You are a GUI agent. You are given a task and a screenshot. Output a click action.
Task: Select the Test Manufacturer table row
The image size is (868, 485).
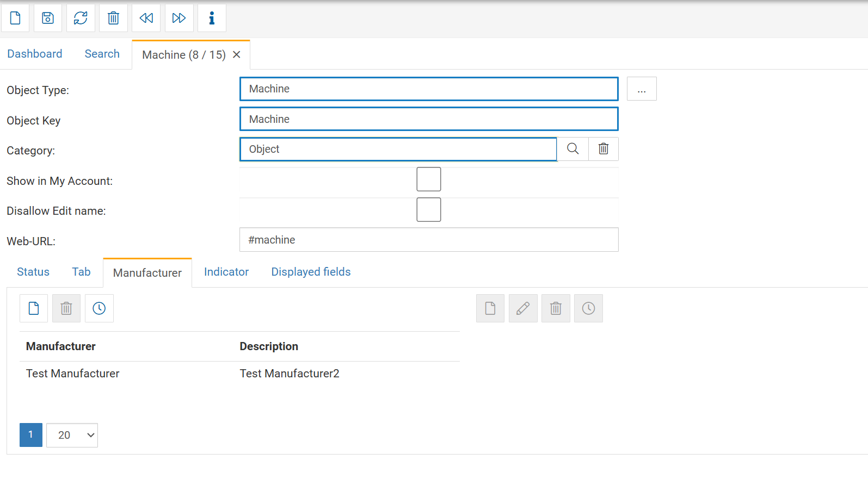coord(73,374)
